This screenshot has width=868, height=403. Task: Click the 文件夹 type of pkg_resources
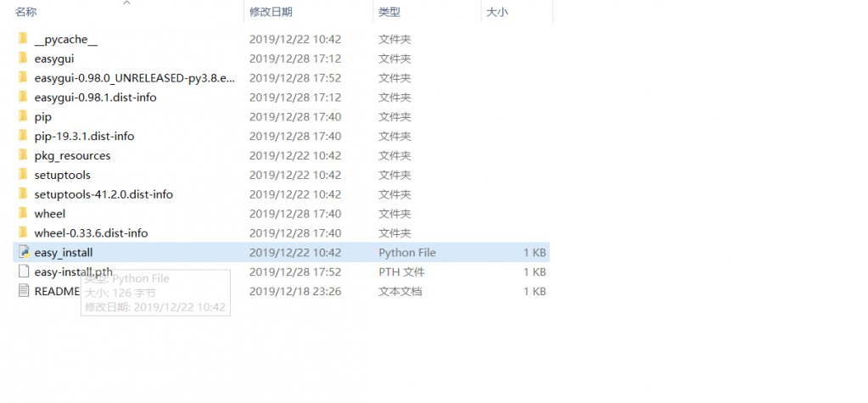(395, 155)
